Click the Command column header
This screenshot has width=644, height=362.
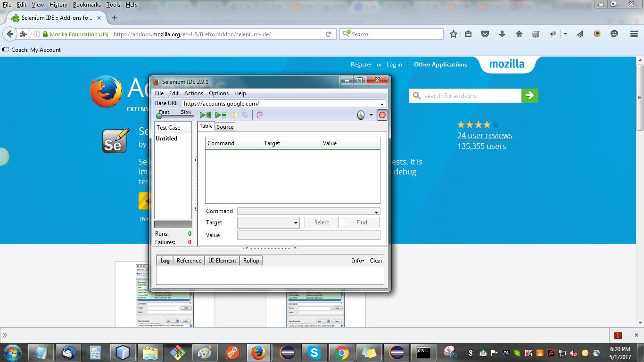click(234, 143)
